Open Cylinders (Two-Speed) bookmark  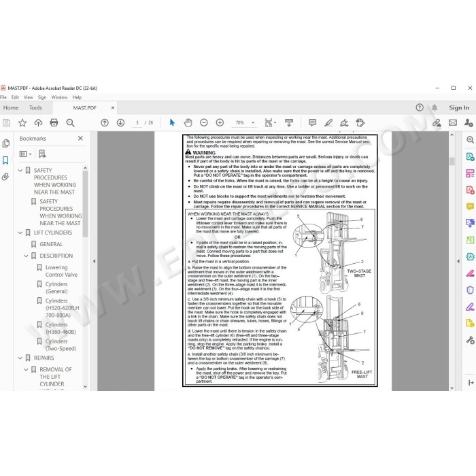point(61,345)
